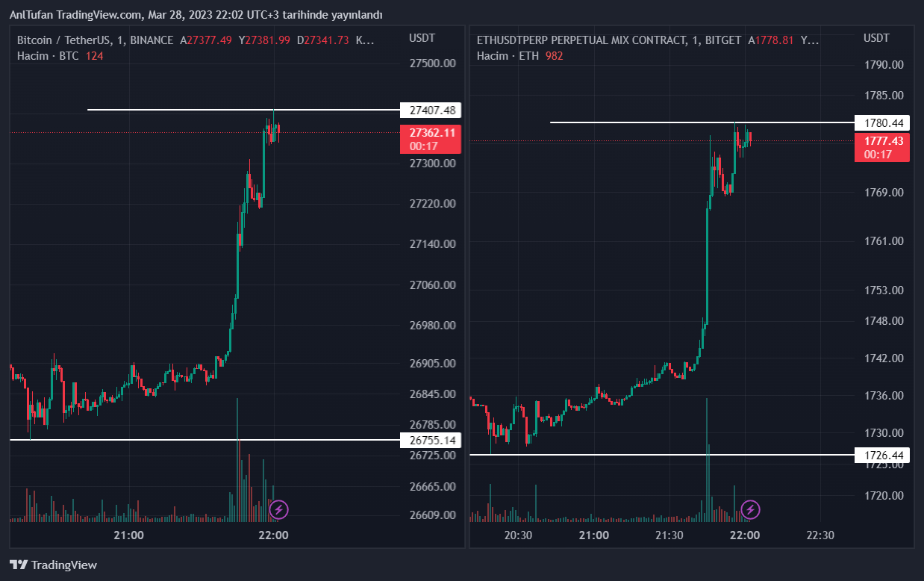
Task: Open the USDT currency selector on Bitcoin chart
Action: tap(422, 38)
